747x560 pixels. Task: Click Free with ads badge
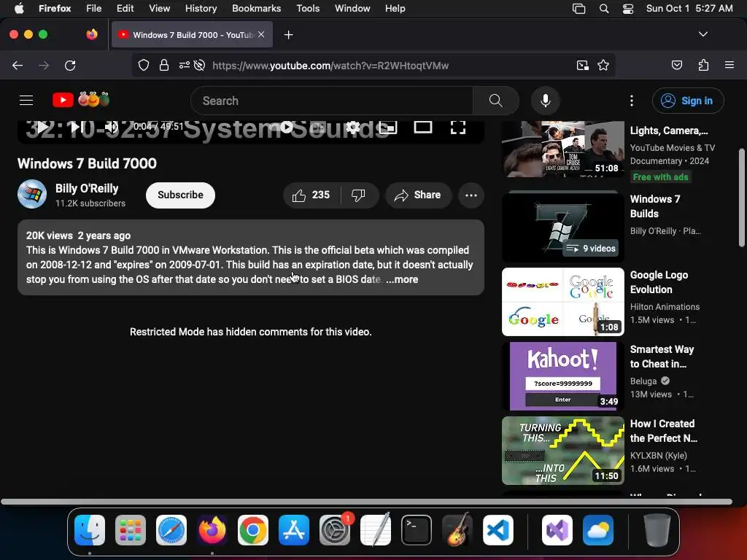click(660, 177)
